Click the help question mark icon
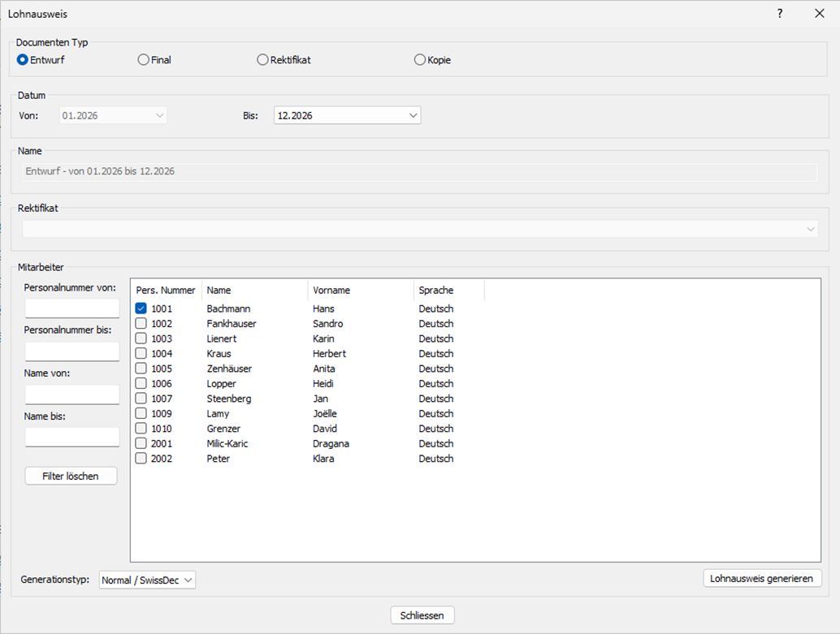This screenshot has width=840, height=634. tap(780, 14)
